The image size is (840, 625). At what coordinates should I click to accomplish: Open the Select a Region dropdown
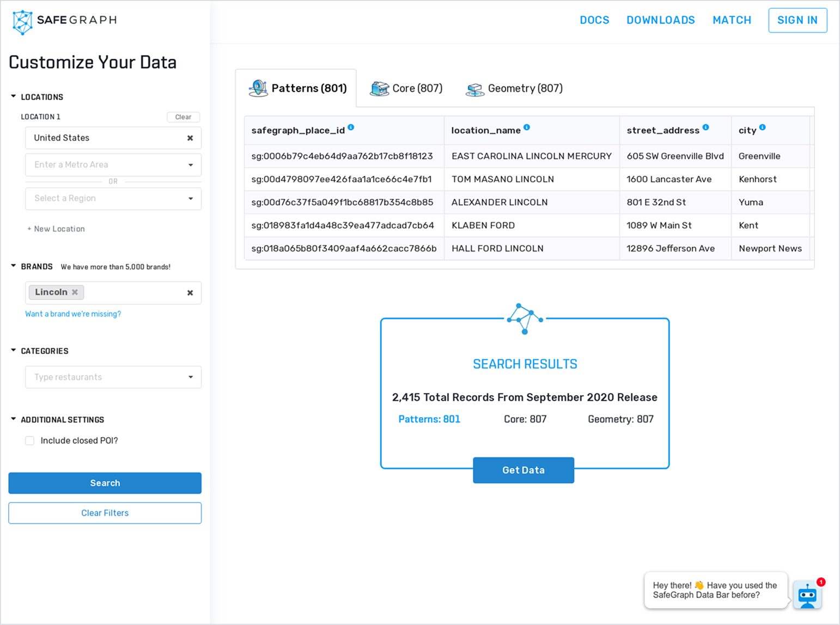click(x=113, y=199)
